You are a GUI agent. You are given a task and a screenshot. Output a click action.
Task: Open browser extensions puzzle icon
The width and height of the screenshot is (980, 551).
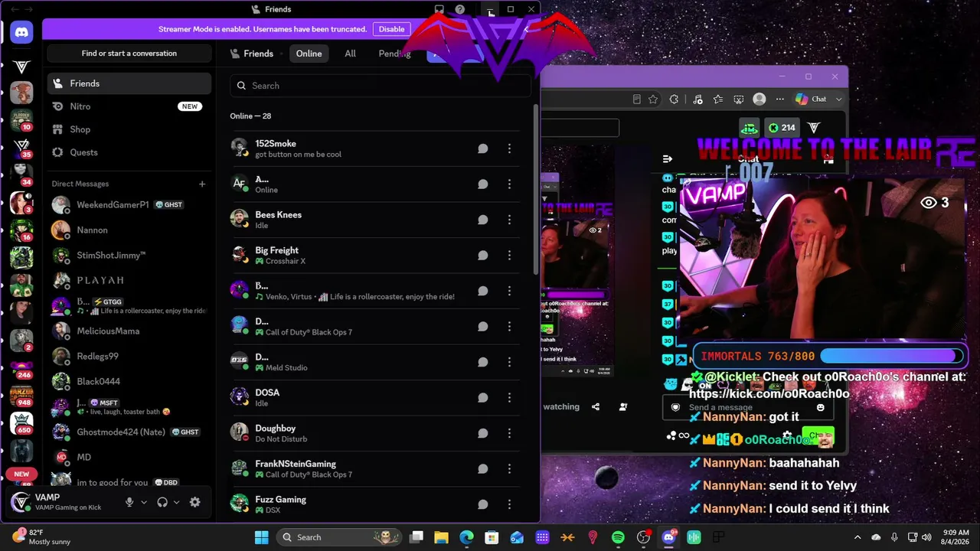coord(674,99)
